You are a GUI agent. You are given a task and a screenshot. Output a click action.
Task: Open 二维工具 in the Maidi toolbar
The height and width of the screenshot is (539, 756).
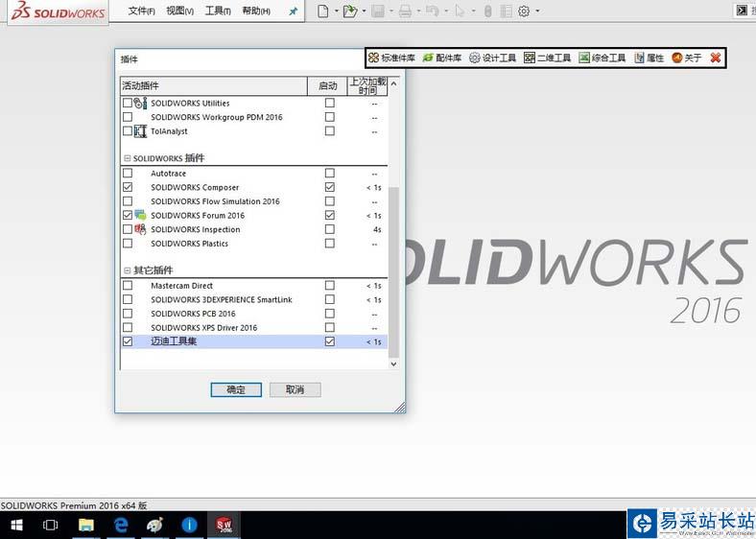coord(547,58)
